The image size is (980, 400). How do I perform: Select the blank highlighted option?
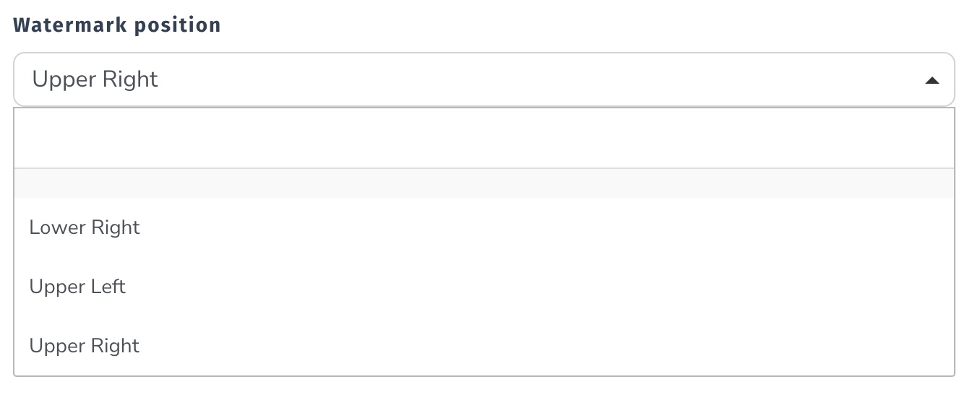484,183
